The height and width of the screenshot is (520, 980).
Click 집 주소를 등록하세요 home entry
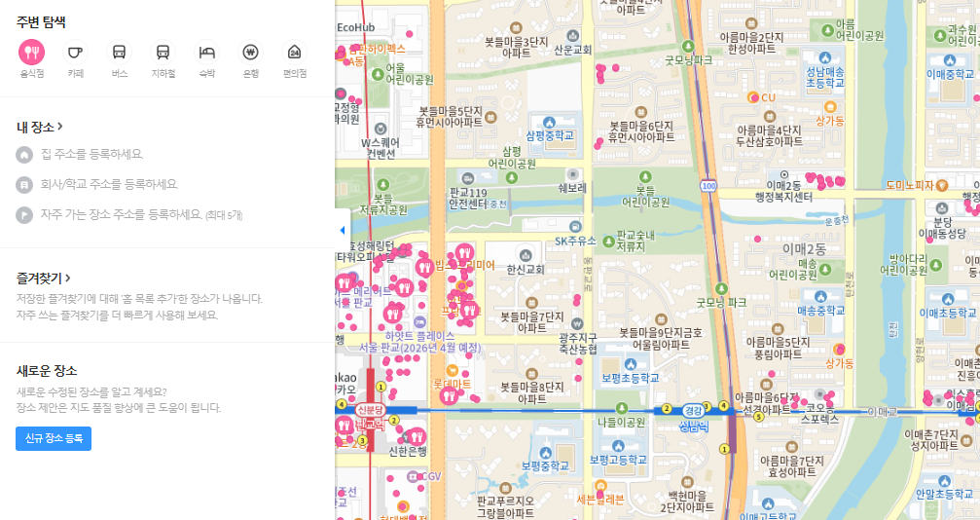(91, 154)
